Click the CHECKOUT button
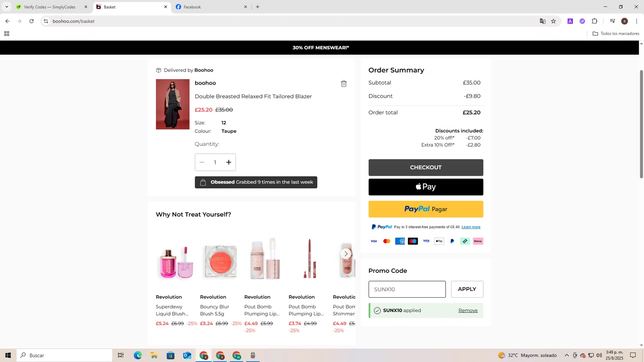 click(425, 167)
